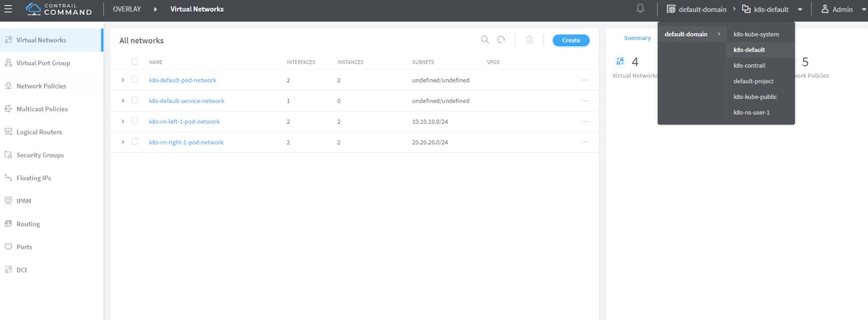Select k8s-contrail project

tap(749, 65)
